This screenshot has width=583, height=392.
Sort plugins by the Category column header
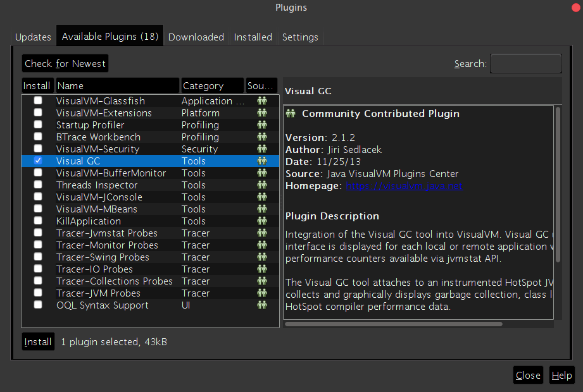[x=212, y=85]
